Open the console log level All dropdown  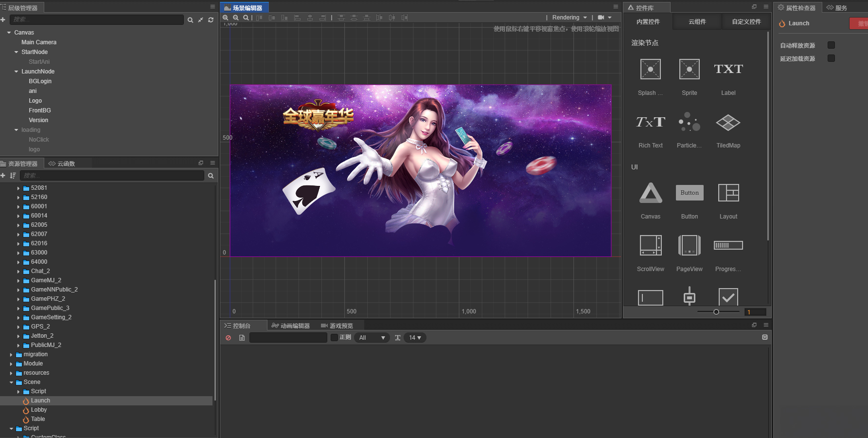[x=372, y=338]
